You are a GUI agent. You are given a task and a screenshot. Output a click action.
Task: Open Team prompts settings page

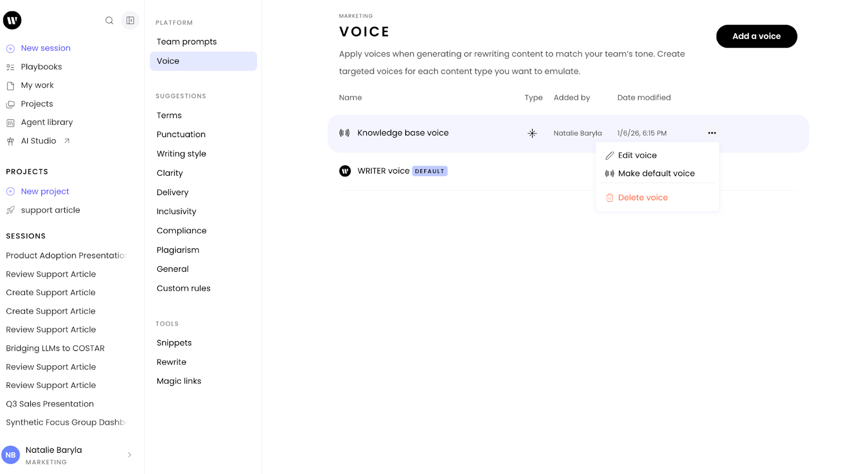tap(187, 42)
